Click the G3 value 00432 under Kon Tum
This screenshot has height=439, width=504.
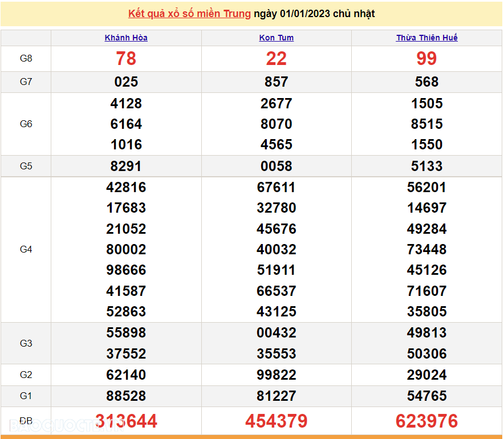coord(276,332)
